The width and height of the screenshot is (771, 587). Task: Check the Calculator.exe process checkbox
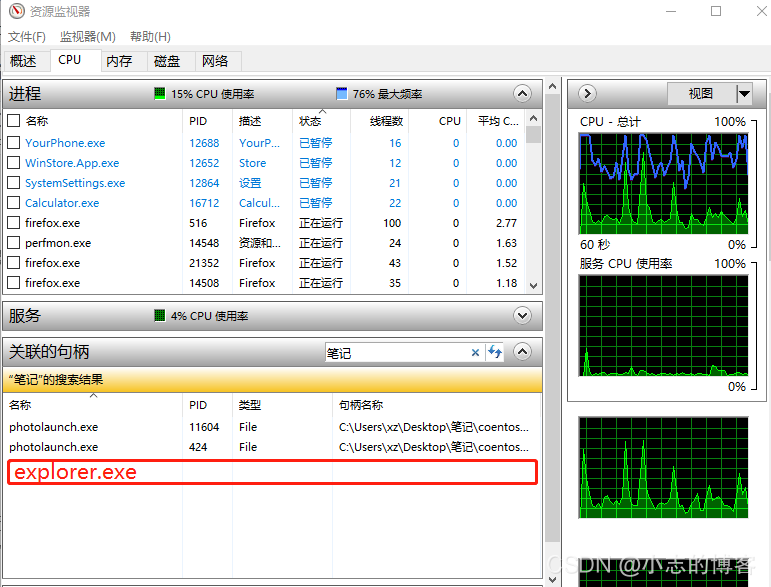(14, 203)
